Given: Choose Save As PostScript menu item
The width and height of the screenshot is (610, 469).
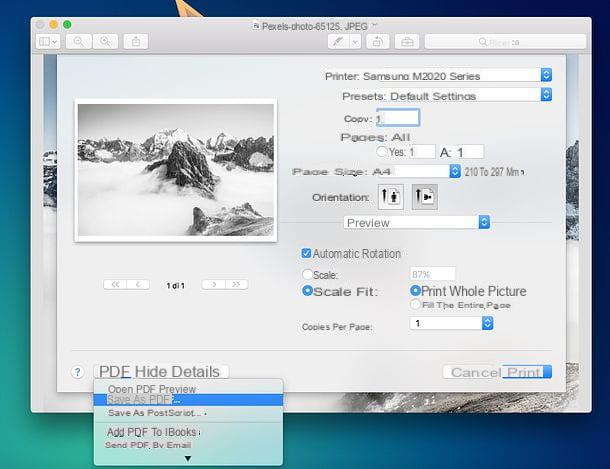Looking at the screenshot, I should pyautogui.click(x=188, y=413).
